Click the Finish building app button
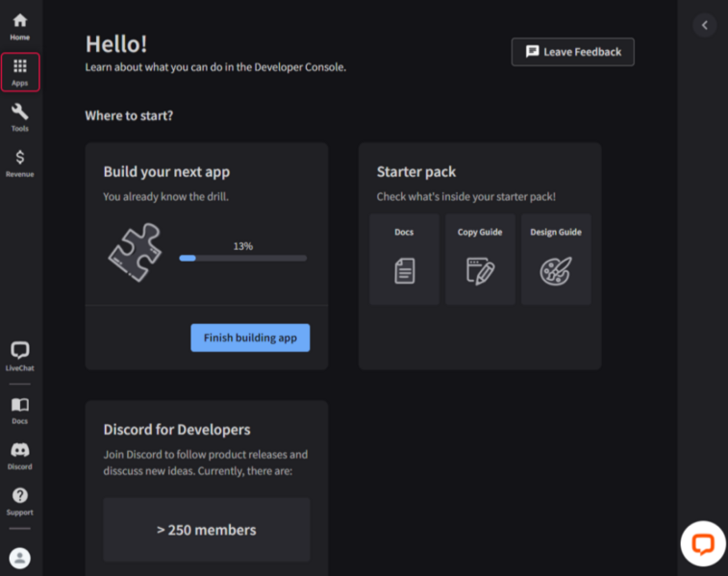Image resolution: width=728 pixels, height=576 pixels. [250, 338]
